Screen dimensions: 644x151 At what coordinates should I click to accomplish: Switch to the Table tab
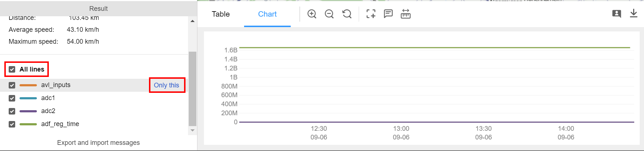(221, 14)
